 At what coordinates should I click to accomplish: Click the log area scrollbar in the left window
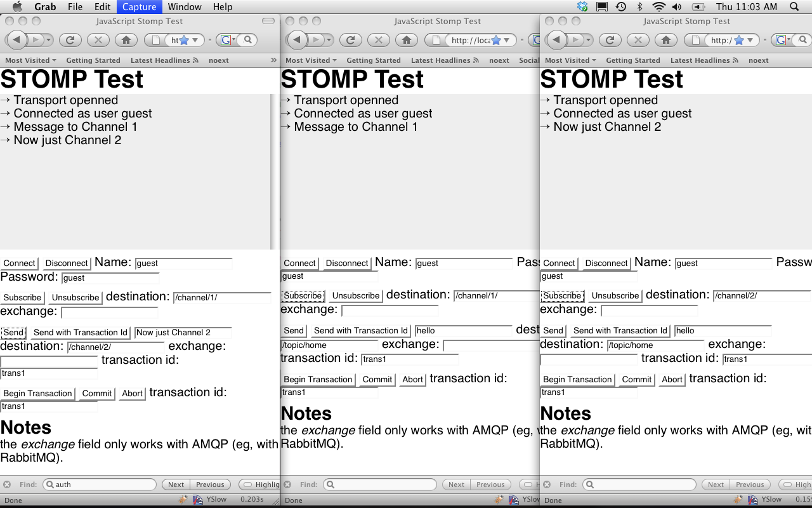(273, 171)
